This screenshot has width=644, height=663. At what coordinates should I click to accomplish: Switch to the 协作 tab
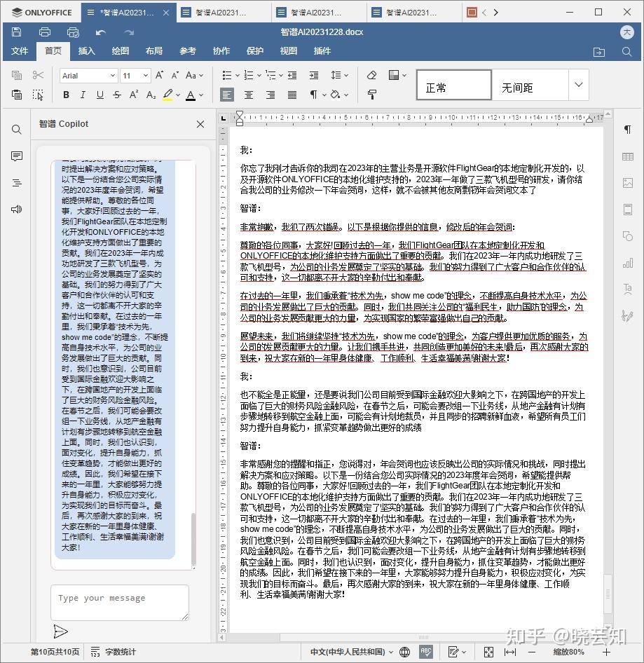click(x=221, y=51)
